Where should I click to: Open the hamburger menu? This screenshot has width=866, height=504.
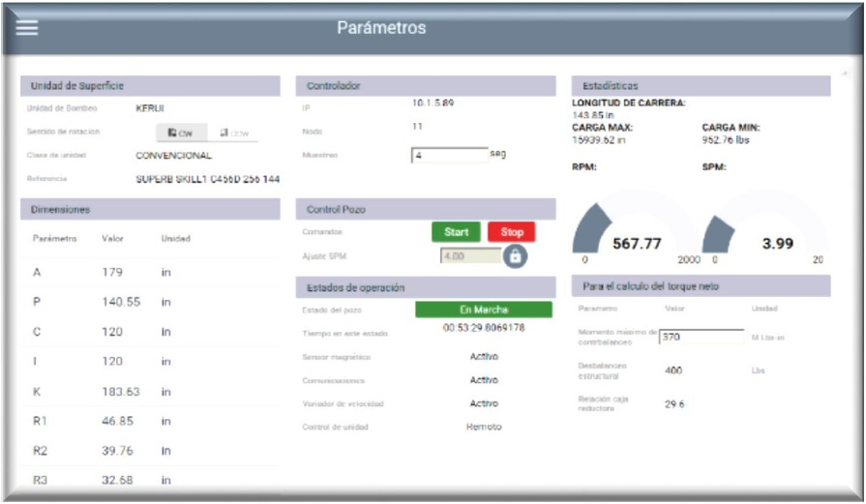(x=27, y=27)
